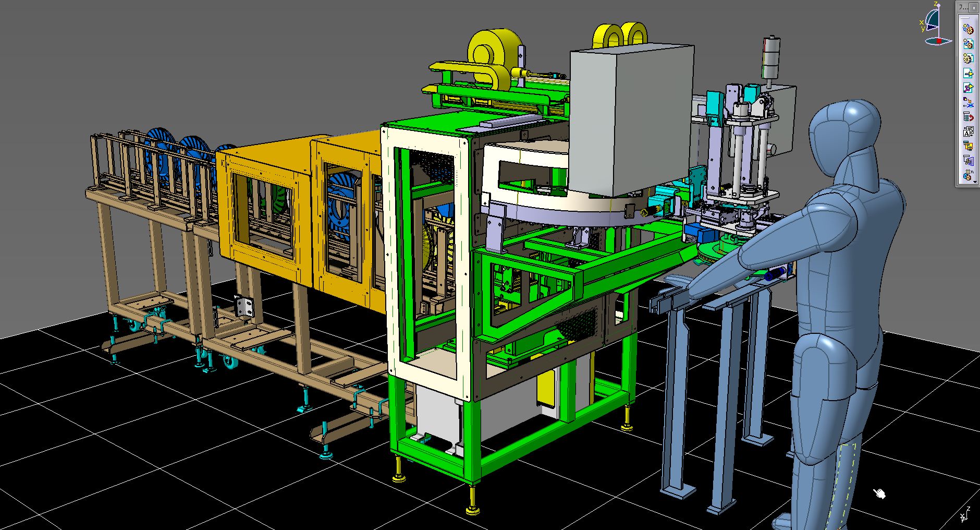Open the Manage Representations tool
Screen dimensions: 980x530
coord(968,161)
